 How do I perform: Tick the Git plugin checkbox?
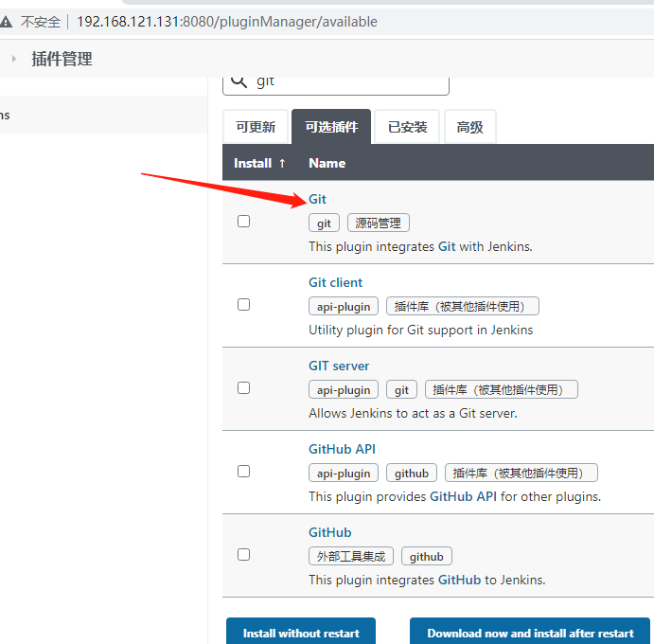[x=243, y=222]
